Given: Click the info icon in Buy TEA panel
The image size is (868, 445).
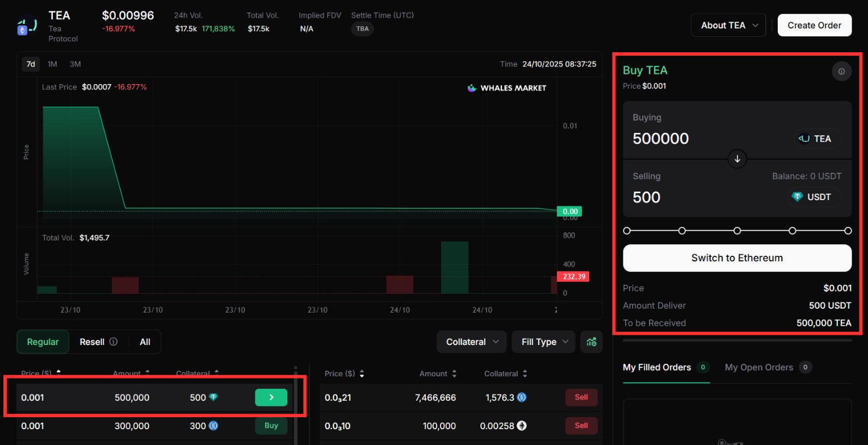Looking at the screenshot, I should 841,72.
